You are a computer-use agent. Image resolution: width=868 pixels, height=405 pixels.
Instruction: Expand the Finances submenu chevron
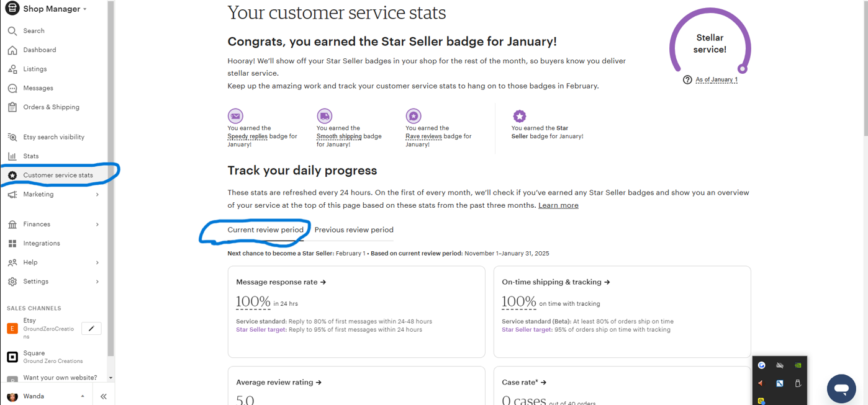[x=97, y=225]
